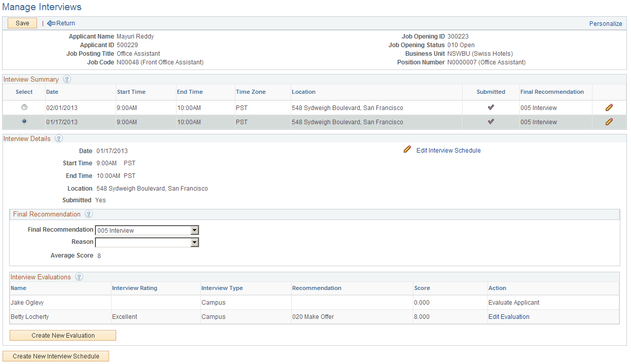Screen dimensions: 631x364
Task: Open help for the Interview Summary section
Action: tap(67, 79)
